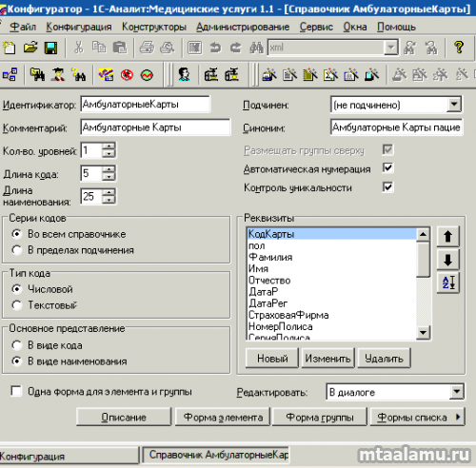Increase Кол-во уровней spinner up arrow

click(109, 146)
